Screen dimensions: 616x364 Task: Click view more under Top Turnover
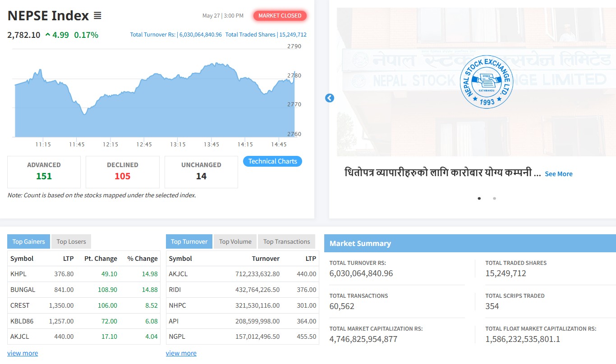coord(181,353)
